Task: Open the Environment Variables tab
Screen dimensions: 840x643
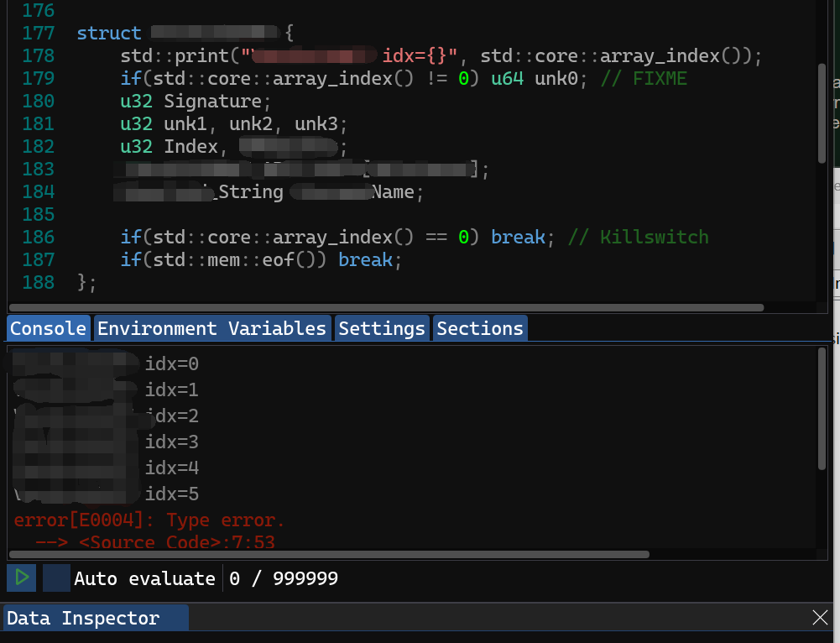Action: pos(211,328)
